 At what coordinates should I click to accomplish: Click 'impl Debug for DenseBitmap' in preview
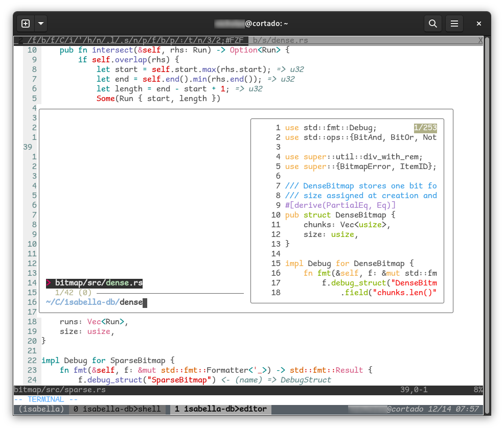click(x=350, y=264)
